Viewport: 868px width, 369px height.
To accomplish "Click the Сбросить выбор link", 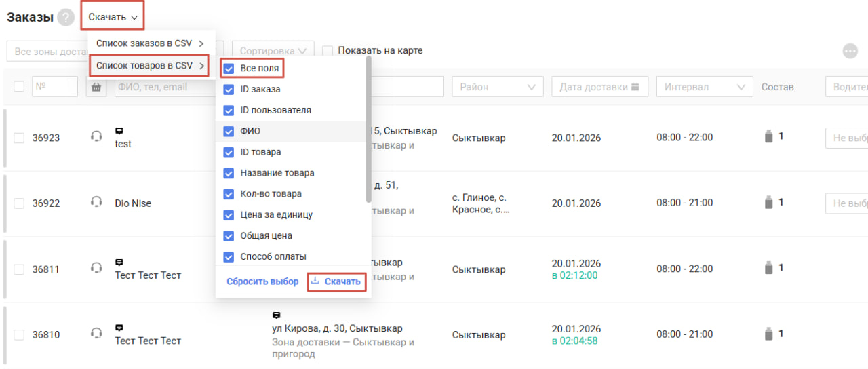I will point(262,281).
